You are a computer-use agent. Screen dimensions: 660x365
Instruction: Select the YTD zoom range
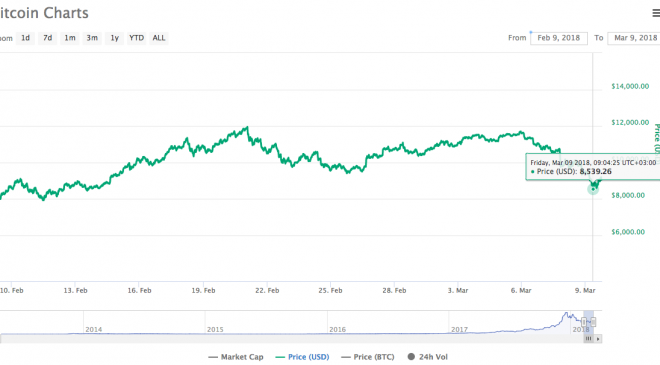136,38
